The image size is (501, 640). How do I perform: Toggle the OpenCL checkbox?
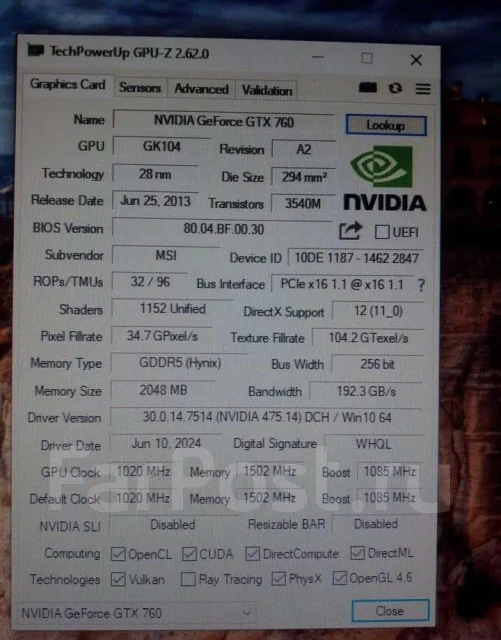click(x=118, y=554)
